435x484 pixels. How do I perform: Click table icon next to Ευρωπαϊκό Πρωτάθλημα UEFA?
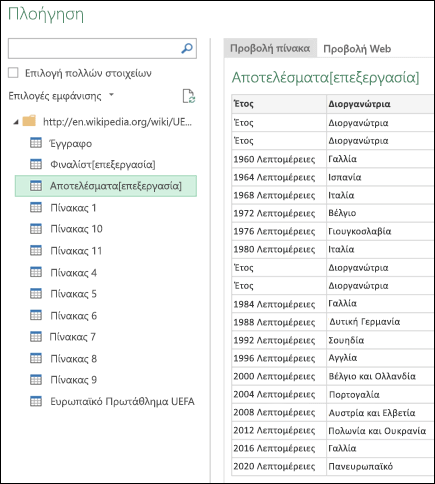point(36,401)
